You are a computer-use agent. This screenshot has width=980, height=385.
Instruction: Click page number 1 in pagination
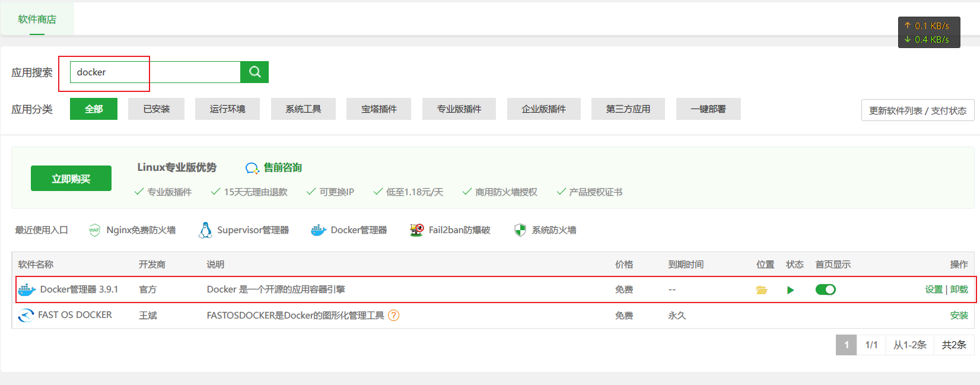(x=847, y=345)
